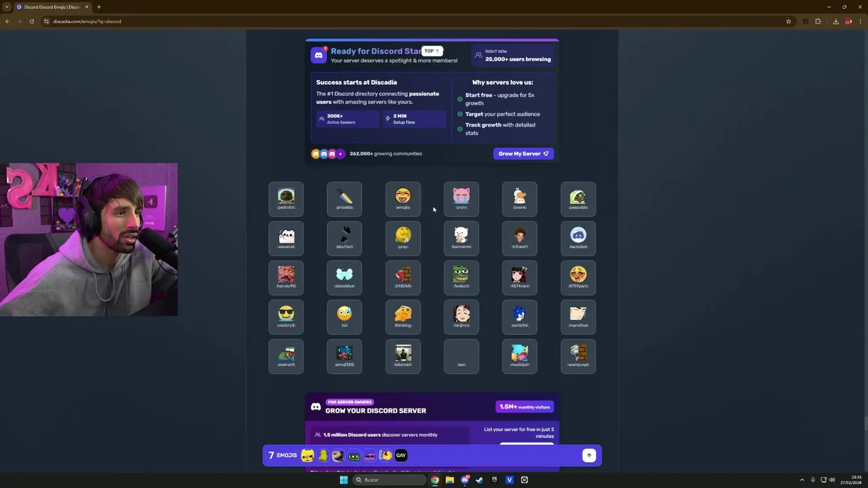868x488 pixels.
Task: Open Epic Games launcher from taskbar
Action: point(494,480)
